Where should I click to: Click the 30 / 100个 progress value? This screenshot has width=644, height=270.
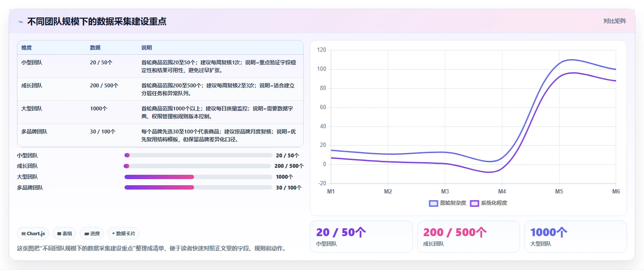coord(289,188)
